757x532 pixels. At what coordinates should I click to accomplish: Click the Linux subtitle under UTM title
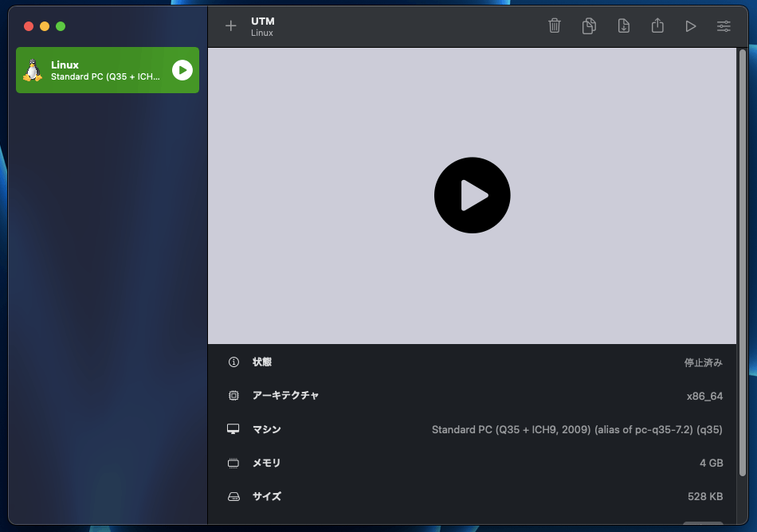pyautogui.click(x=262, y=33)
